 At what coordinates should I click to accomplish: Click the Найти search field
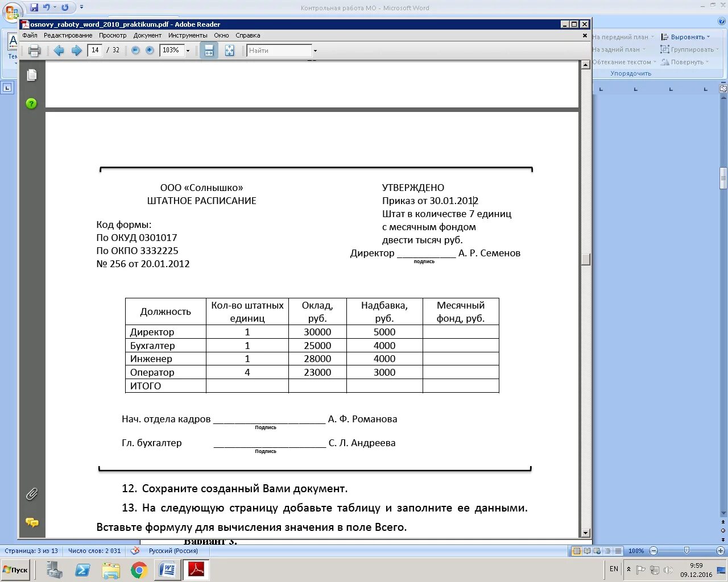coord(279,51)
